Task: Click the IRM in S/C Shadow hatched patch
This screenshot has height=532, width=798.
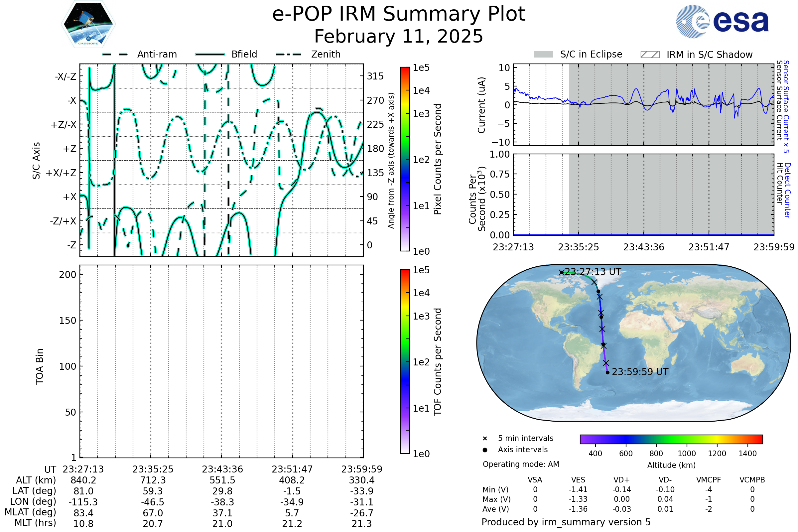Action: coord(650,55)
